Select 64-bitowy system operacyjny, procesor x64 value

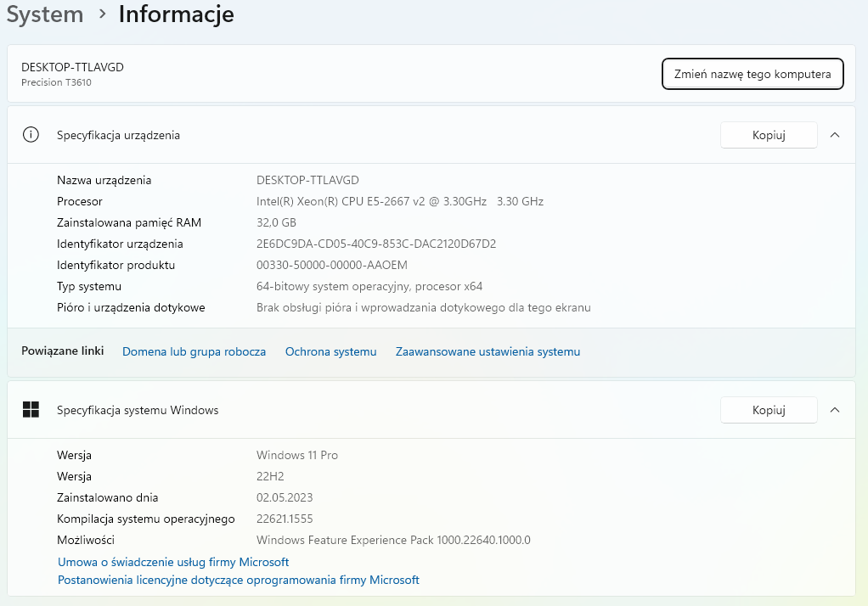click(x=369, y=286)
